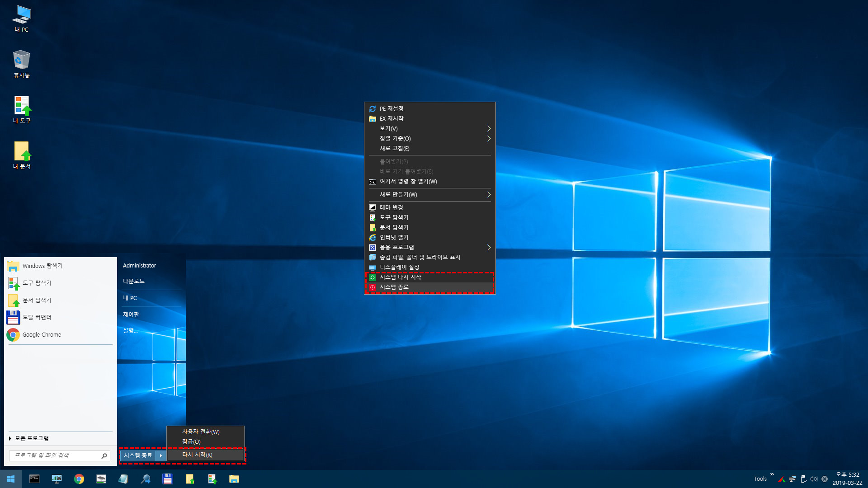Select 잠금(O) in shutdown submenu
The height and width of the screenshot is (488, 868).
205,442
